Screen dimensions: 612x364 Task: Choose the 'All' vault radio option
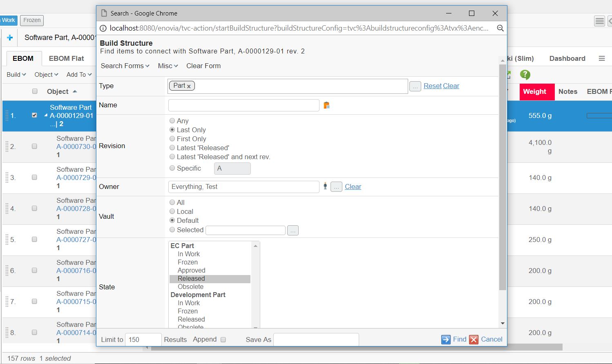172,202
